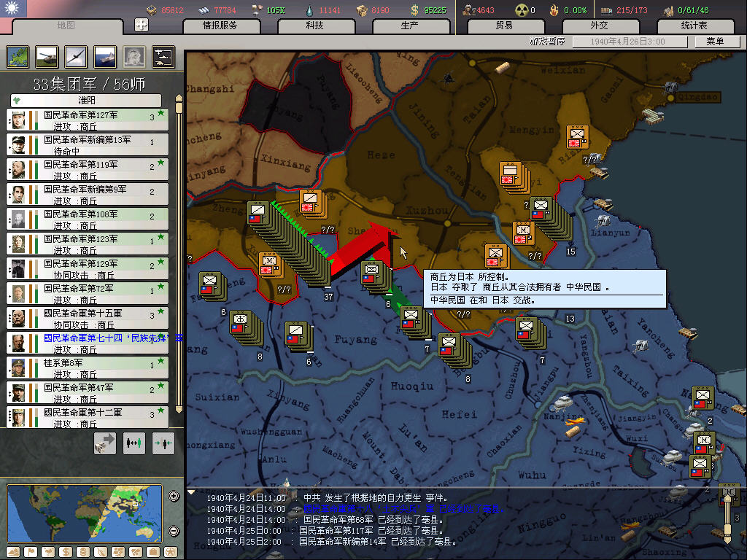Switch to area map mode icon
The height and width of the screenshot is (560, 747).
tap(136, 553)
